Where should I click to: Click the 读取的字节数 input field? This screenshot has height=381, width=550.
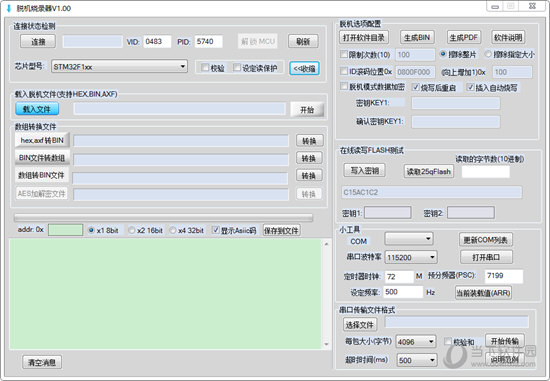[x=486, y=172]
